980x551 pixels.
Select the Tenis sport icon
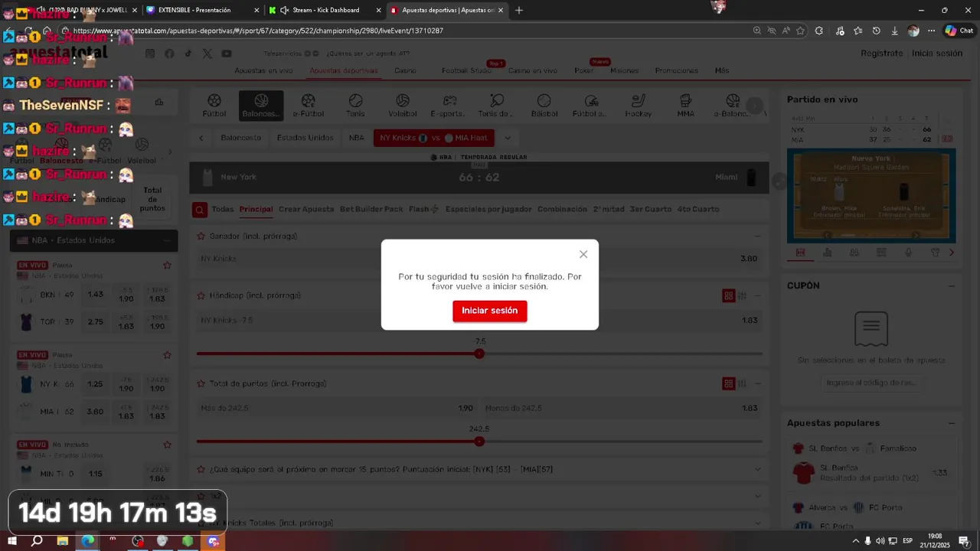tap(355, 106)
